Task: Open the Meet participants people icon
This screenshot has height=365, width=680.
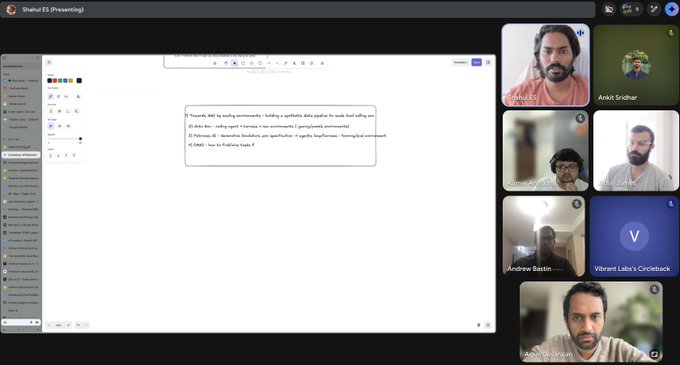Action: click(x=630, y=9)
